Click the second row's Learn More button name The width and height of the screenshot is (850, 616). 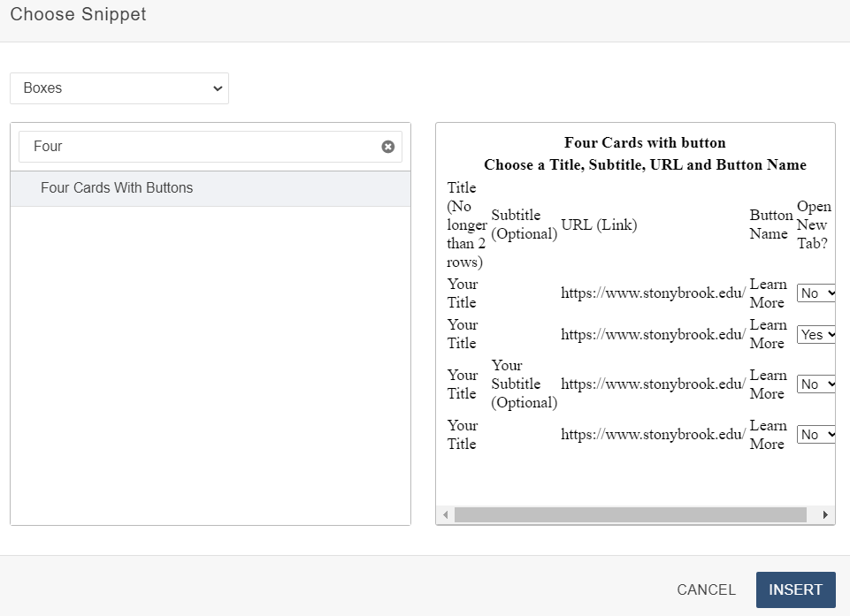pyautogui.click(x=768, y=334)
